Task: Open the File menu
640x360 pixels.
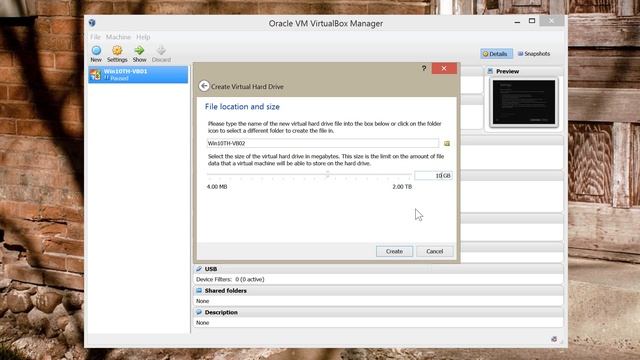Action: tap(95, 37)
